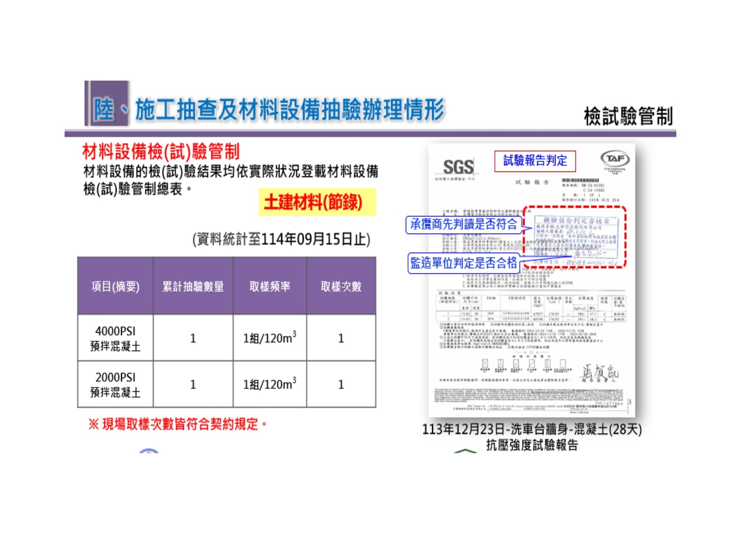Click the red dashed review stamp area
This screenshot has width=756, height=535.
tap(575, 237)
